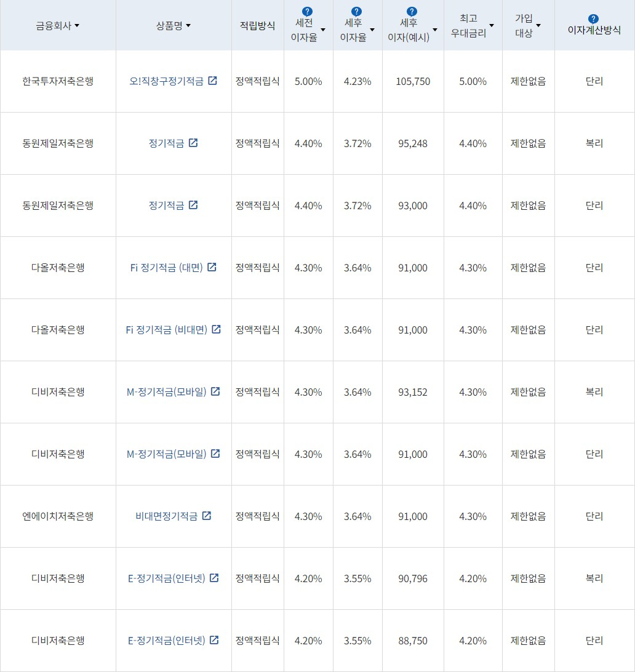Click the 동원제일저축은행 정기적금 link
The width and height of the screenshot is (635, 672).
167,143
